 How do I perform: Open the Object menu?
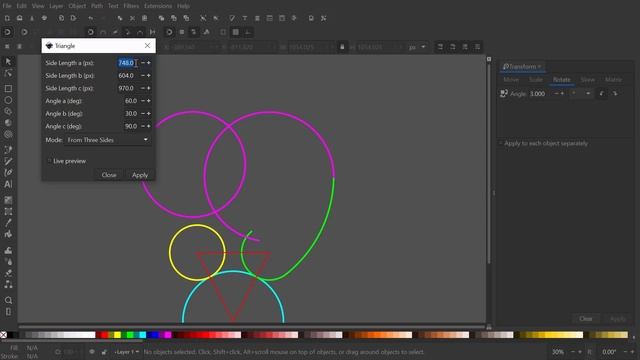coord(77,6)
